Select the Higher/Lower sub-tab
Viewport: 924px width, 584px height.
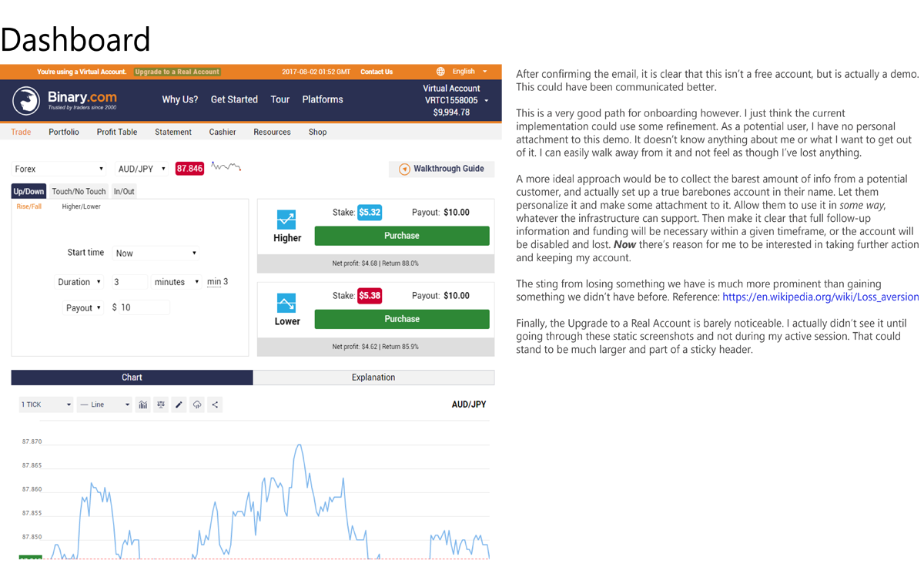coord(81,206)
